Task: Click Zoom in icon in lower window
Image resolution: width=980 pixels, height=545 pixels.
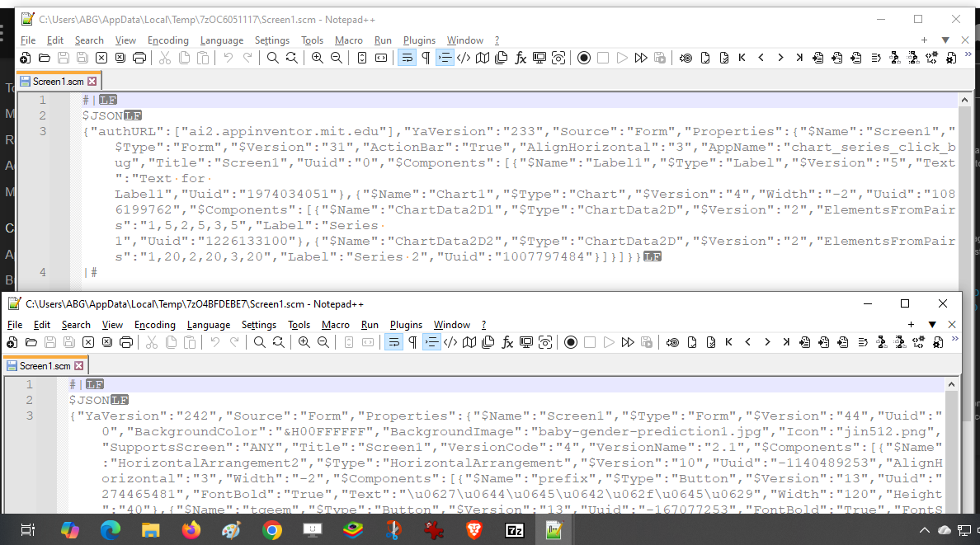Action: pos(304,342)
